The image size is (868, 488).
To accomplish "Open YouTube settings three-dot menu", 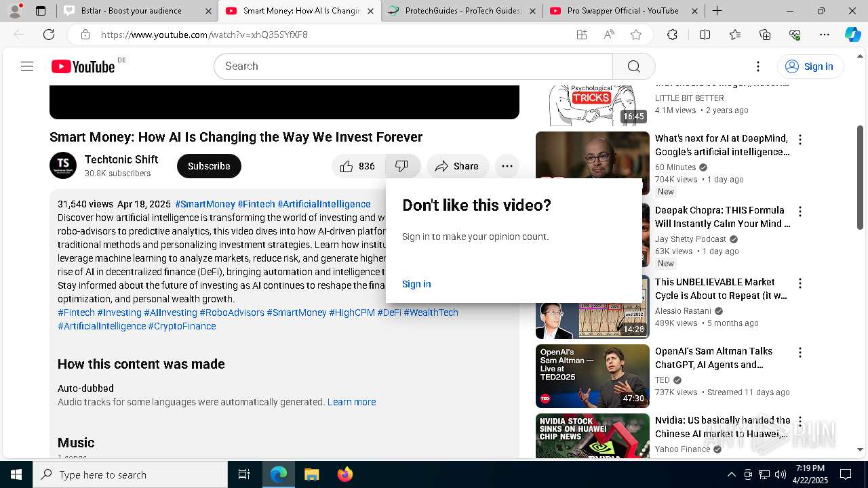I will click(x=758, y=66).
